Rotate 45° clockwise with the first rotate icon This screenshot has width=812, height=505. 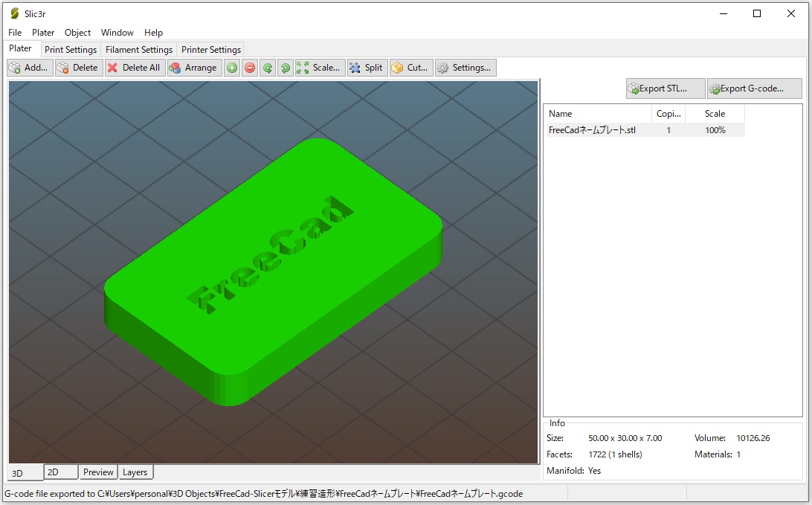coord(268,68)
